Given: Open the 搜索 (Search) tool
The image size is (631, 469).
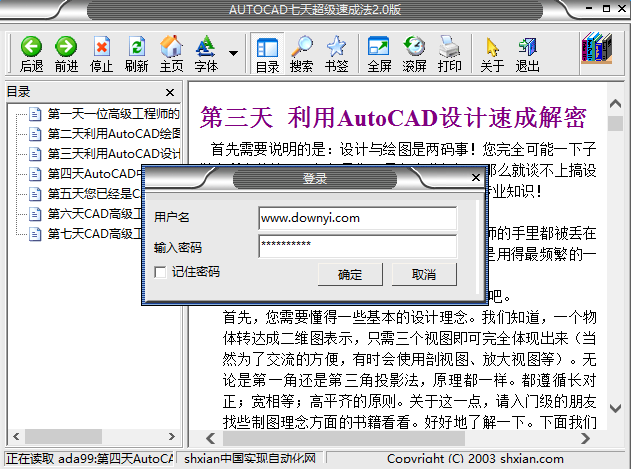Looking at the screenshot, I should coord(301,54).
